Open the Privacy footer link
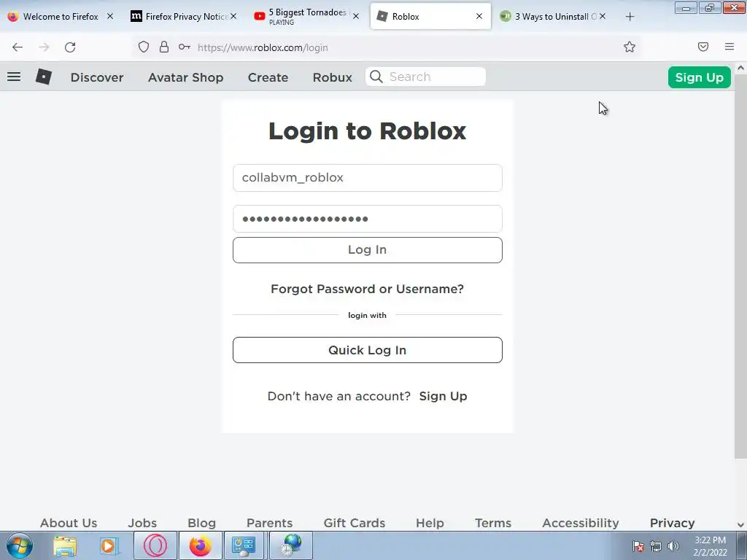Image resolution: width=747 pixels, height=560 pixels. (x=672, y=523)
